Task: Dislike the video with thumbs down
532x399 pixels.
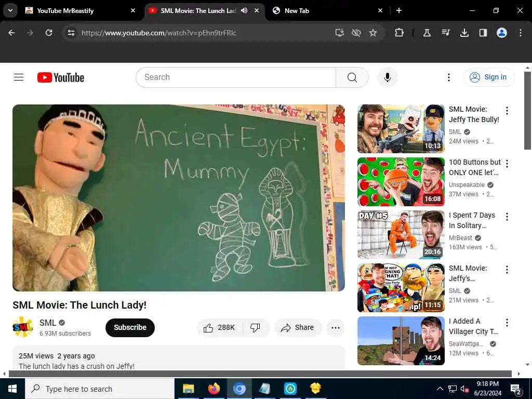Action: pyautogui.click(x=255, y=327)
